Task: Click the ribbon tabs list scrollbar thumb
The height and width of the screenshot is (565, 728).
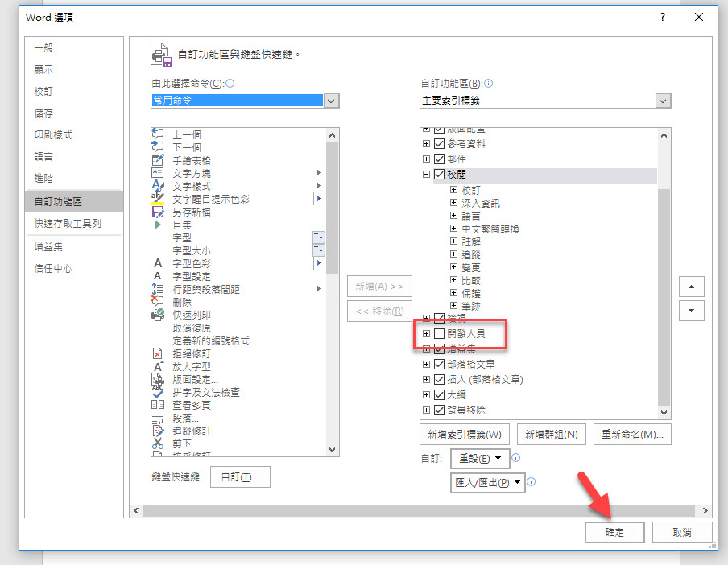Action: click(664, 297)
